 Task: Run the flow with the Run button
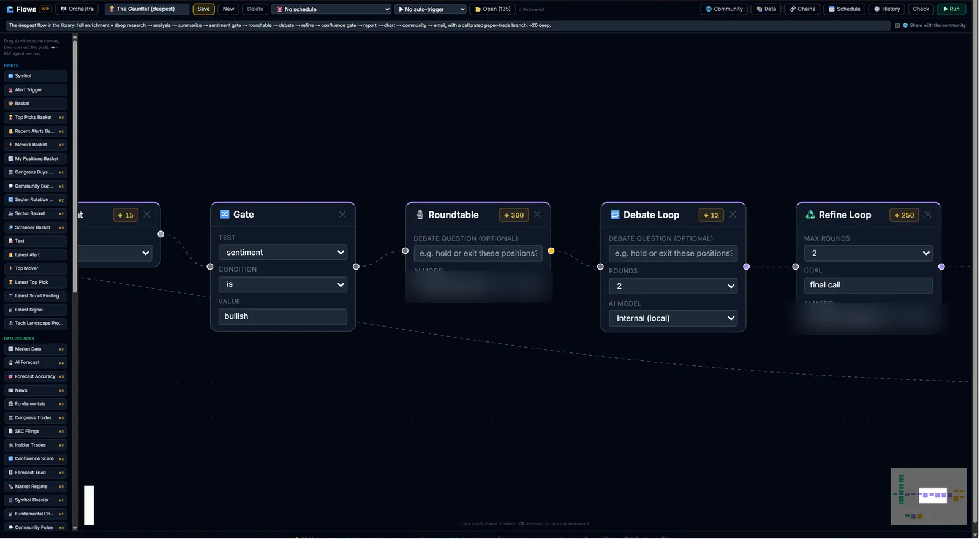click(951, 9)
